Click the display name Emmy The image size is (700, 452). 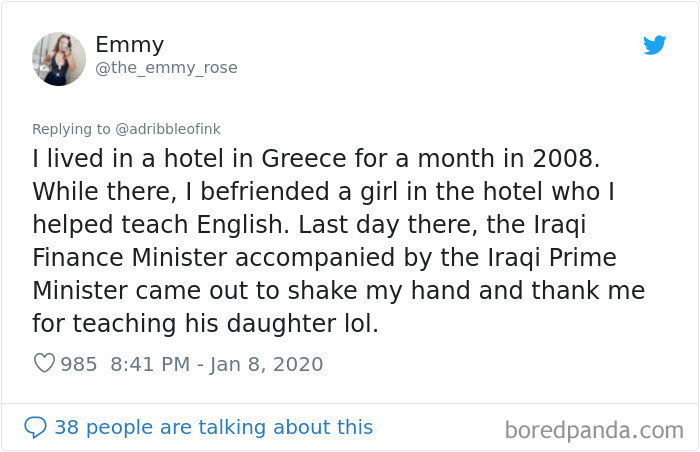(129, 44)
